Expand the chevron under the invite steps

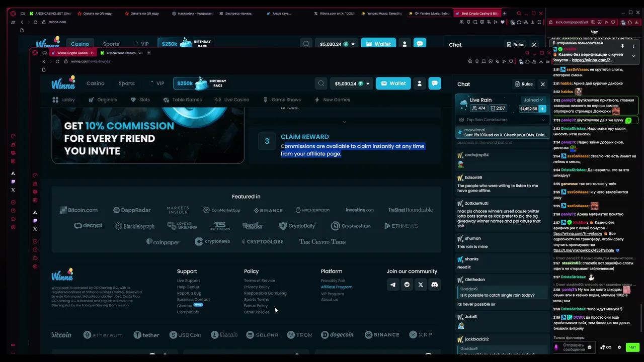coord(344,122)
